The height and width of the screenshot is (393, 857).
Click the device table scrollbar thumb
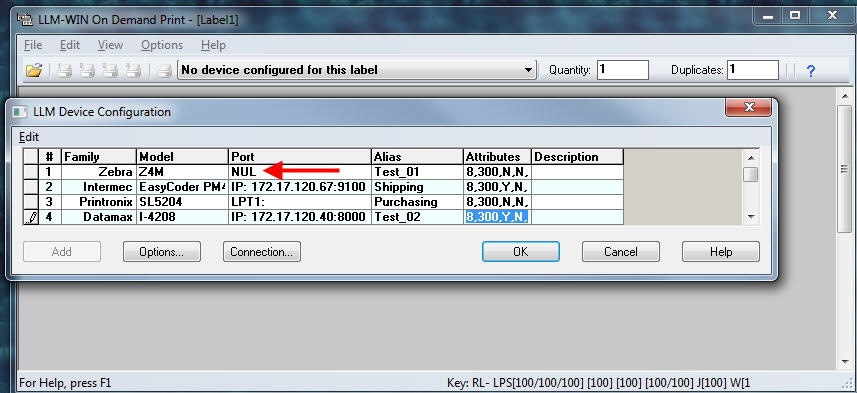752,174
